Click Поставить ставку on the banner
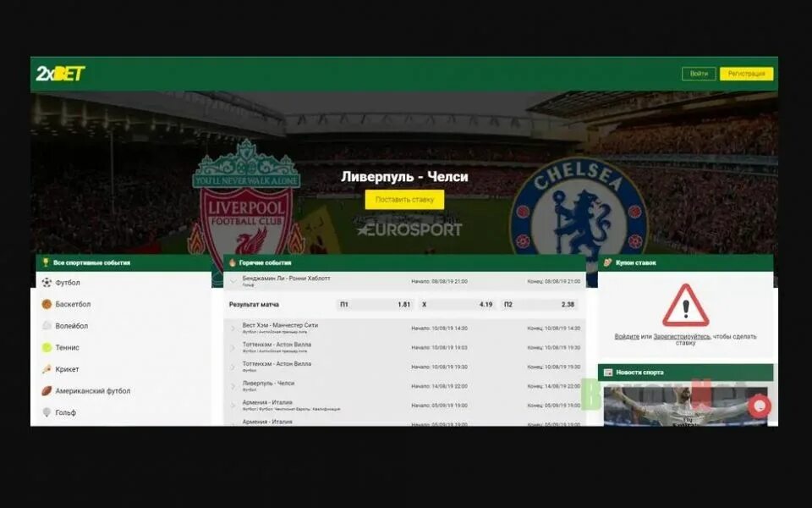 [404, 200]
